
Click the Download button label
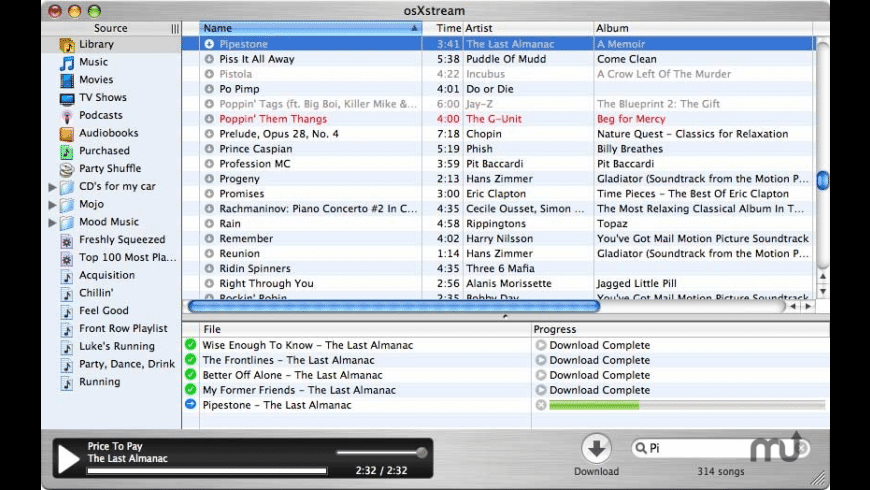pos(596,471)
